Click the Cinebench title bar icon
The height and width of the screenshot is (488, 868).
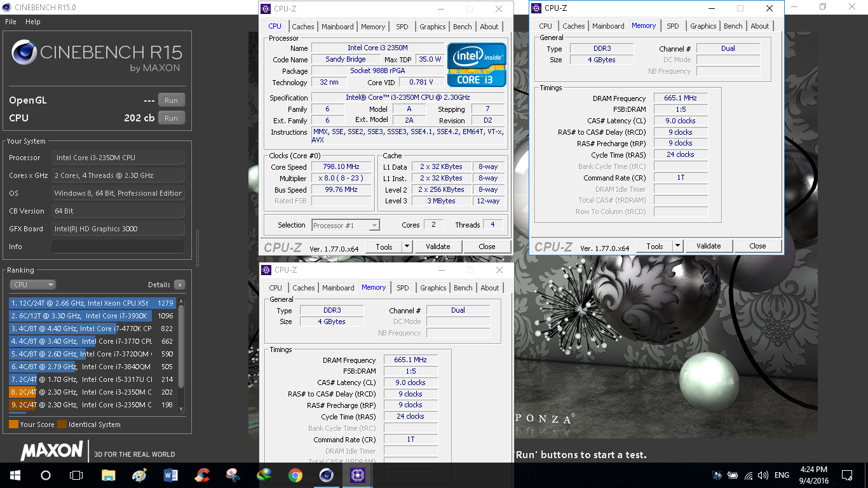pos(6,8)
